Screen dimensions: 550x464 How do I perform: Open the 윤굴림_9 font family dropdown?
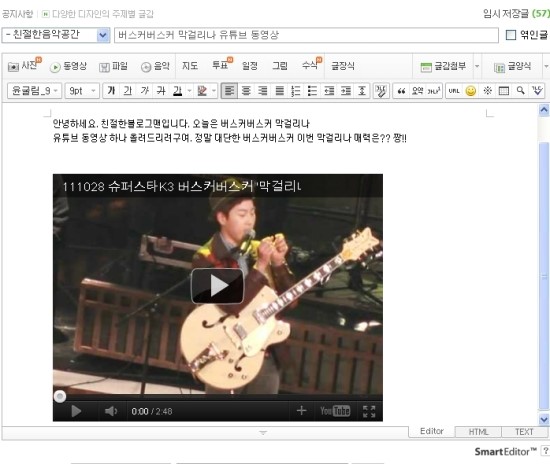[34, 91]
